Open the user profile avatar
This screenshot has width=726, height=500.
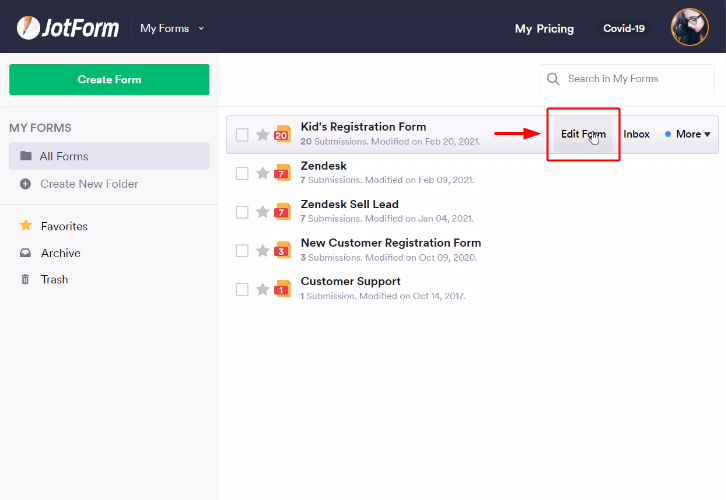[689, 27]
